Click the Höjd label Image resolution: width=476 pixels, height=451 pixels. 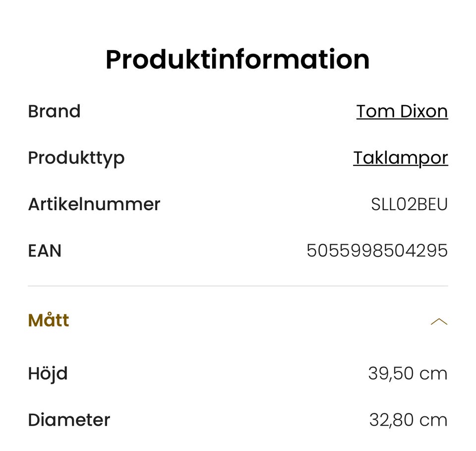point(48,373)
